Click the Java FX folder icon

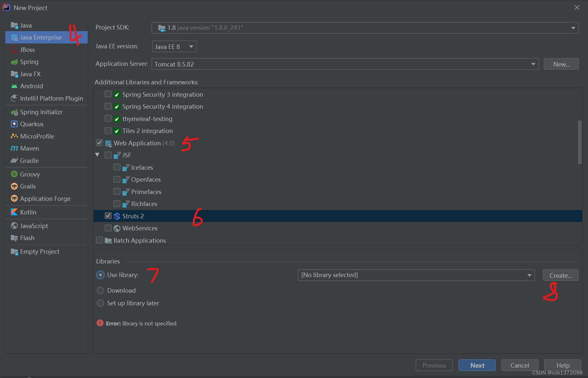click(x=14, y=74)
